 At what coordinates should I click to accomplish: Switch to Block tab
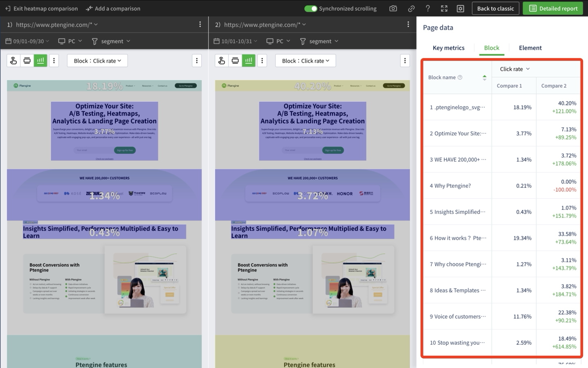point(492,48)
